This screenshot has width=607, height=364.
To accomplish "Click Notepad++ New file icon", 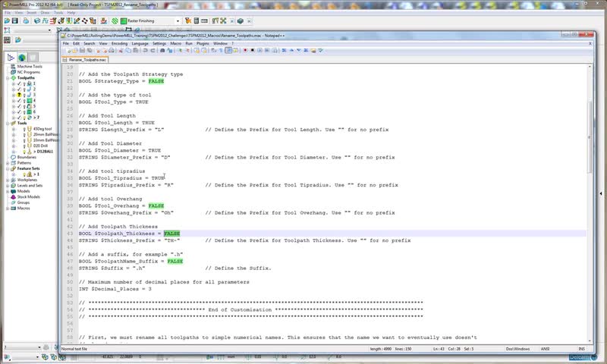I will [x=69, y=50].
